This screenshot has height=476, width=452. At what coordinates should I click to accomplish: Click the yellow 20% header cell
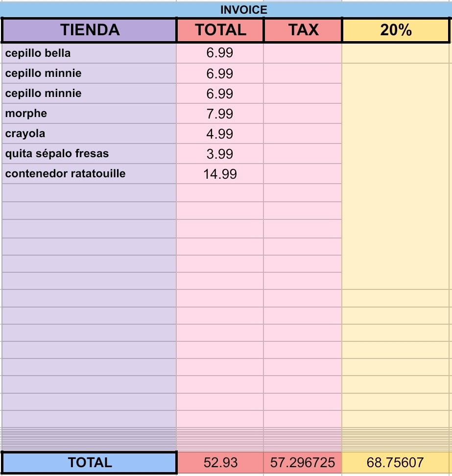[x=396, y=30]
